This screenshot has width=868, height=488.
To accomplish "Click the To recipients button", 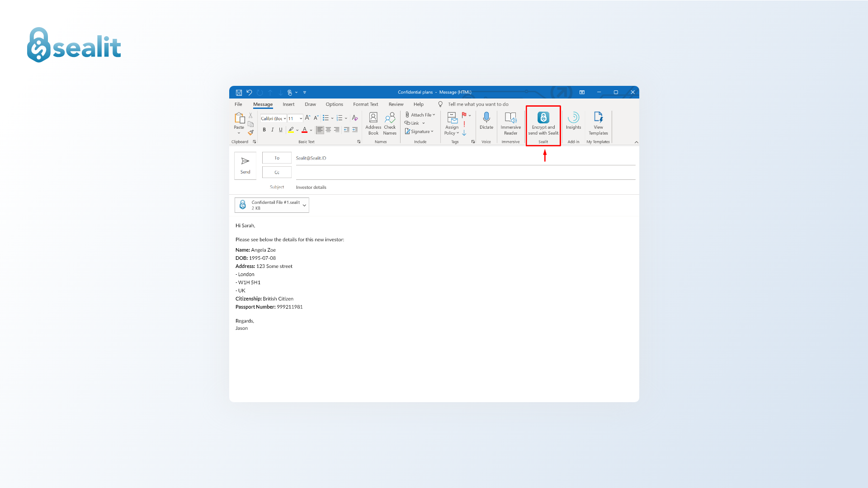I will [277, 158].
